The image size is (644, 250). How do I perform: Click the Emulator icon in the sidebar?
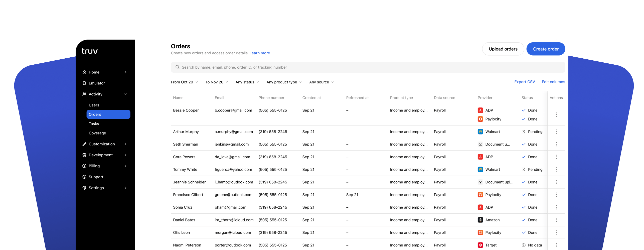pos(84,83)
